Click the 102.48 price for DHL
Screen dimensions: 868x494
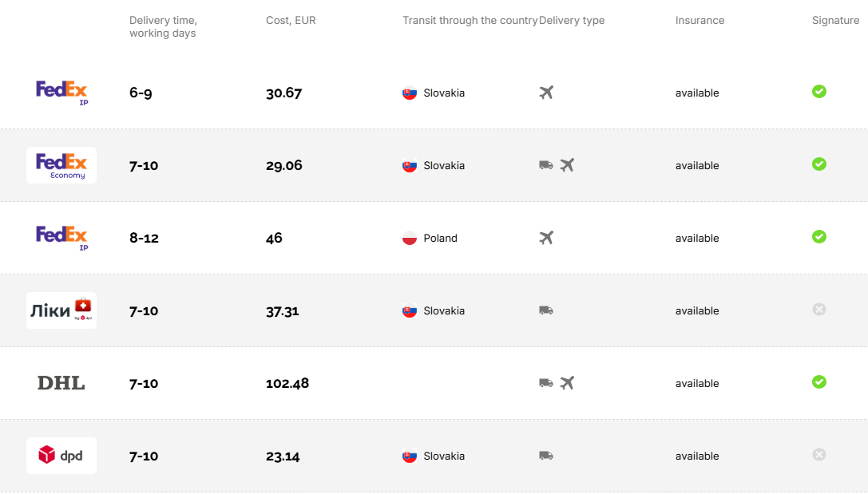click(287, 383)
